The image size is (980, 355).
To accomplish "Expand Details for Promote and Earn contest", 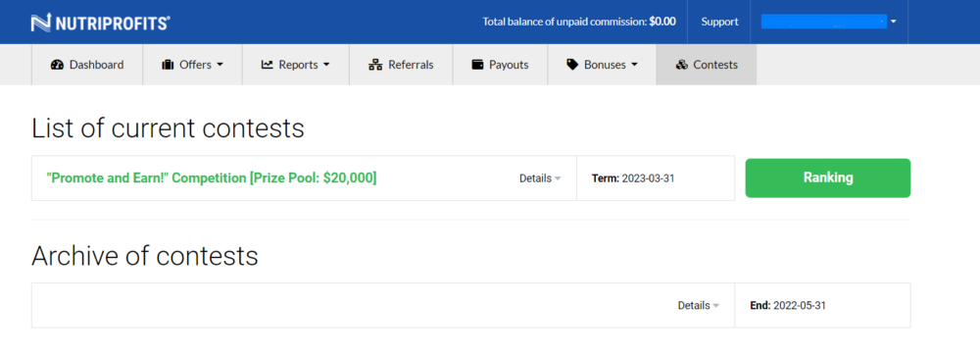I will 540,178.
